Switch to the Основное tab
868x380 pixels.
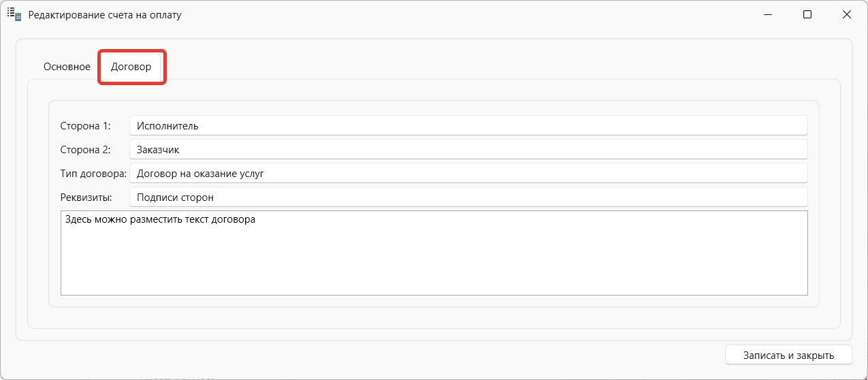point(67,67)
